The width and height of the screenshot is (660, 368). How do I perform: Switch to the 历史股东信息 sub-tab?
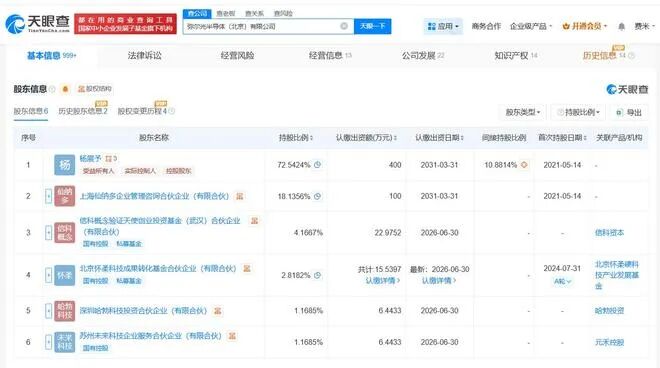pos(83,111)
